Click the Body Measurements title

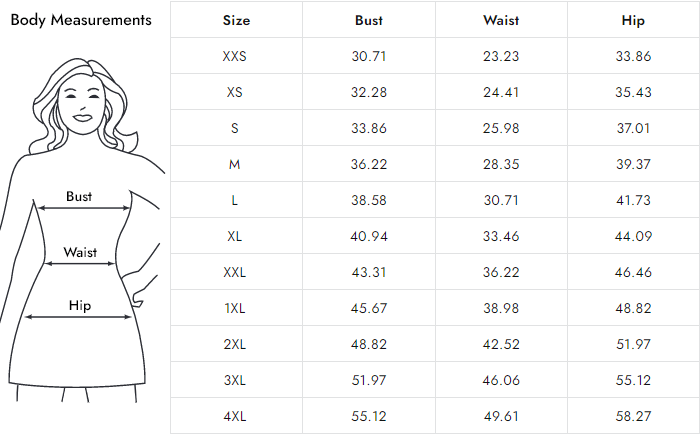[x=81, y=20]
